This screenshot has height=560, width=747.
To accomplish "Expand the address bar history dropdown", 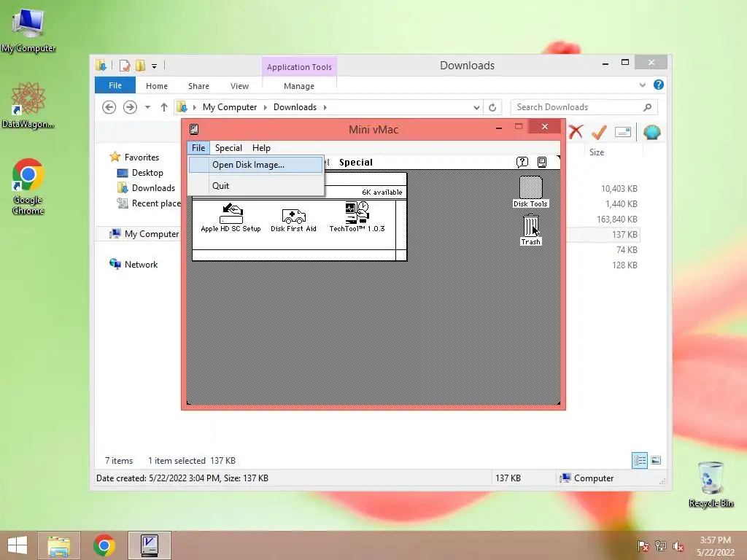I will coord(476,108).
